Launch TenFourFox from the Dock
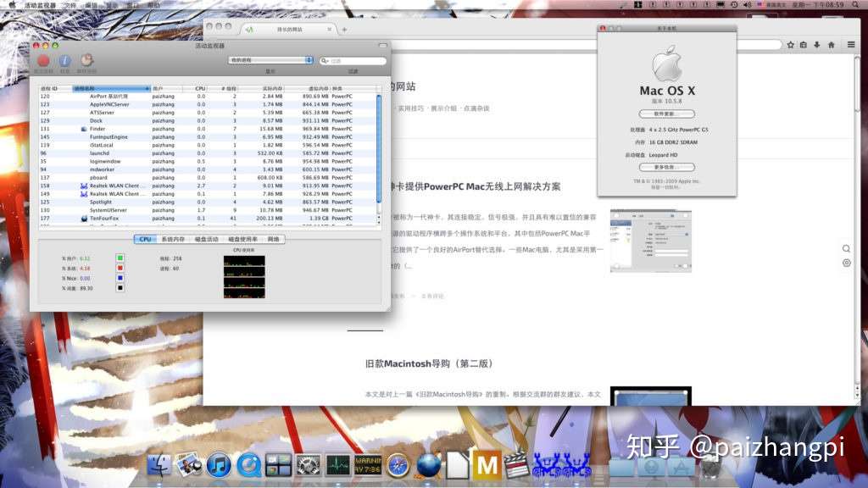 tap(427, 467)
